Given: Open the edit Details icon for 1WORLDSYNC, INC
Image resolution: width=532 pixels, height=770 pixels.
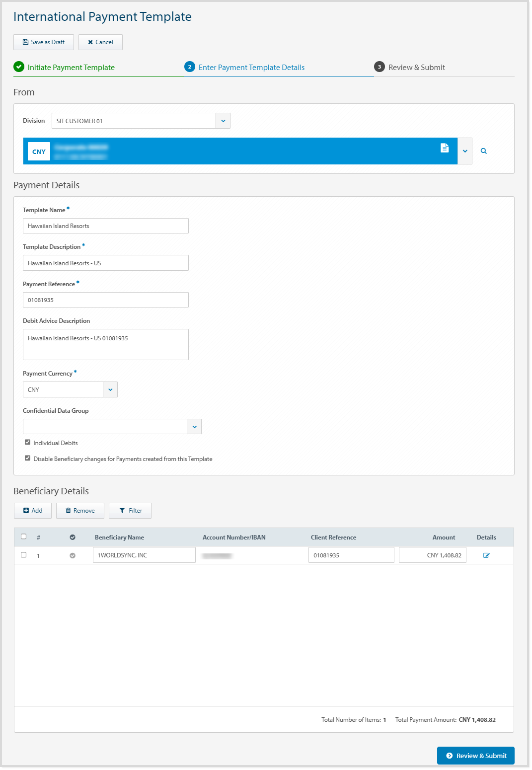Looking at the screenshot, I should coord(486,555).
